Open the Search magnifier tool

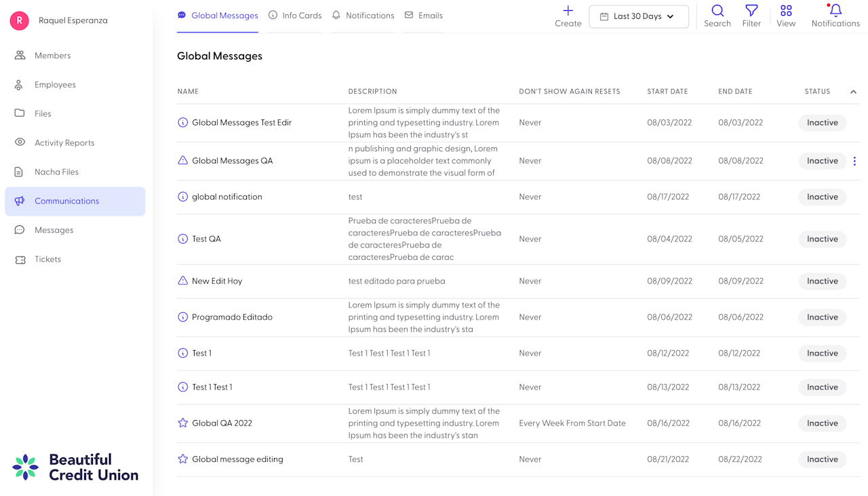tap(717, 11)
